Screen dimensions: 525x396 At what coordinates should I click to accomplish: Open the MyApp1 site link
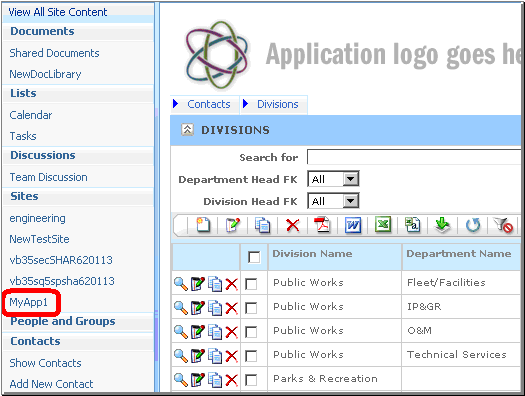click(x=28, y=302)
